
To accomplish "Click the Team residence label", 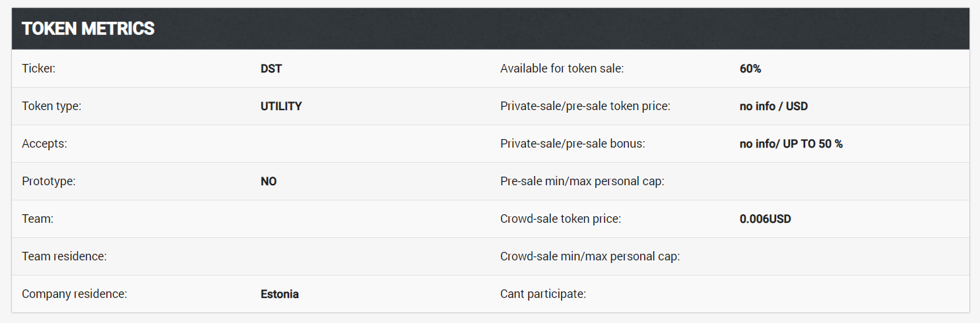I will tap(64, 256).
